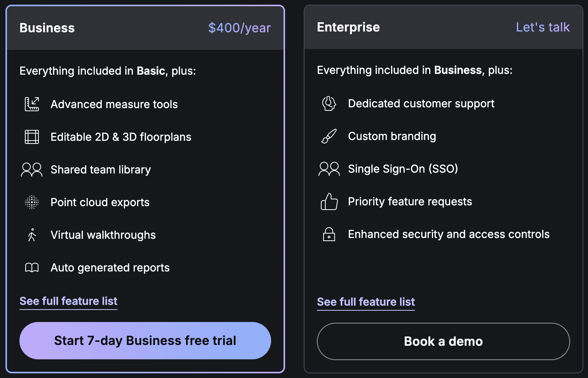The image size is (588, 378).
Task: Select the walking figure icon for Virtual walkthroughs
Action: 31,235
